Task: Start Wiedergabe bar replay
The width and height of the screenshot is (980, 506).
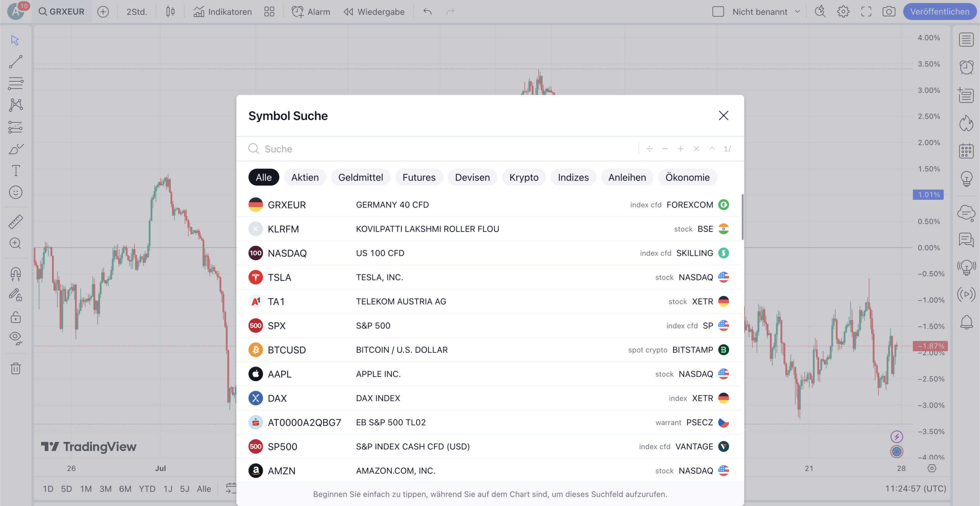Action: [374, 11]
